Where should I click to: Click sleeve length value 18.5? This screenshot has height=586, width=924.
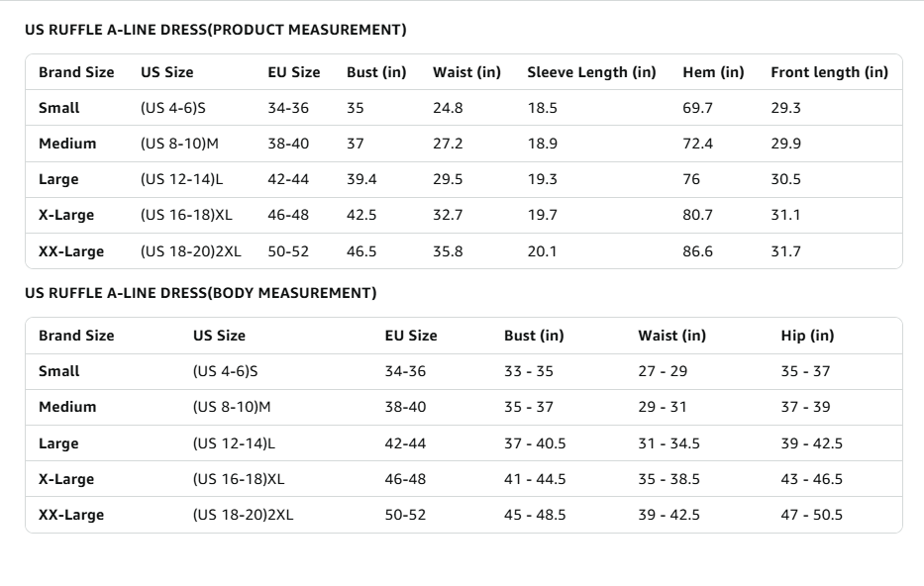click(x=542, y=108)
